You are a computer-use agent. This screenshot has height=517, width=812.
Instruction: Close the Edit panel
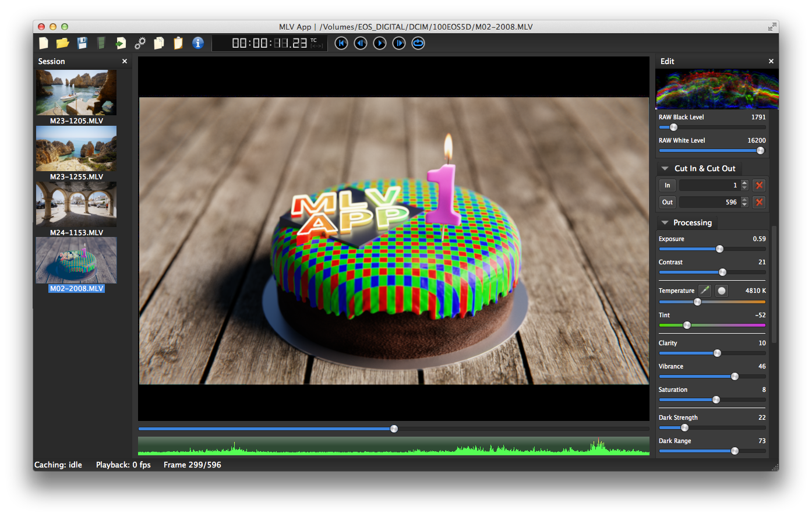pyautogui.click(x=771, y=61)
